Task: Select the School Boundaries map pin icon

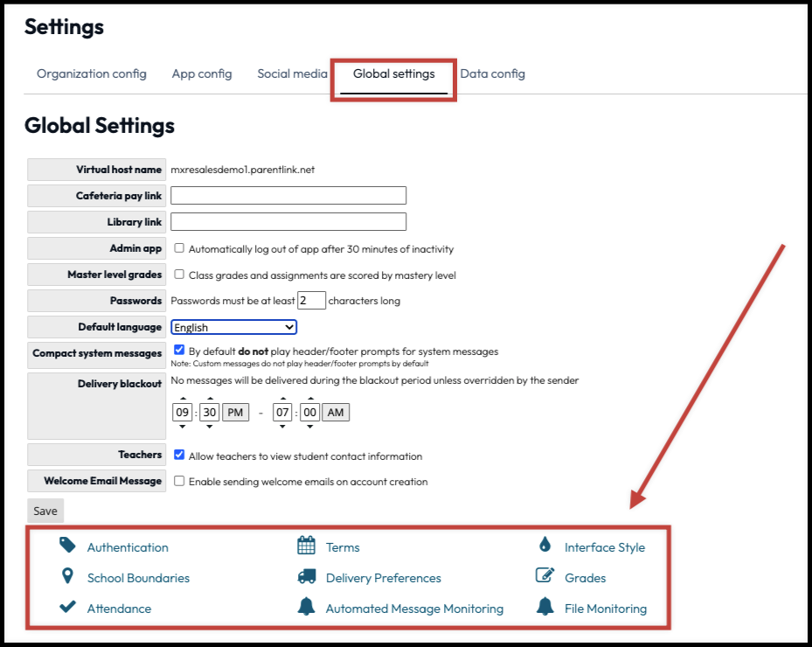Action: pyautogui.click(x=66, y=577)
